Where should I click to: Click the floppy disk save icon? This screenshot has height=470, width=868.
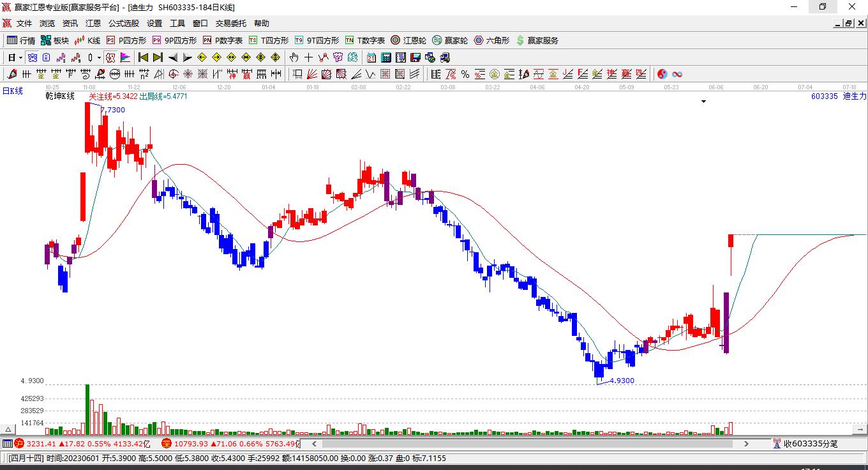pos(415,57)
